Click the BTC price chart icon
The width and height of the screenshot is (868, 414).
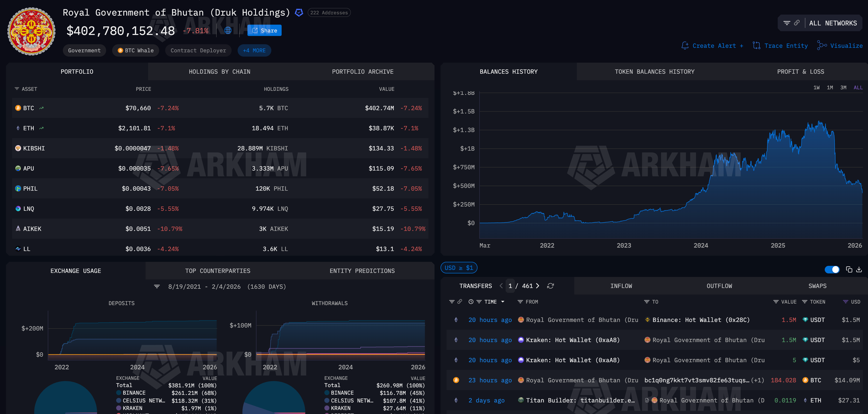tap(41, 108)
